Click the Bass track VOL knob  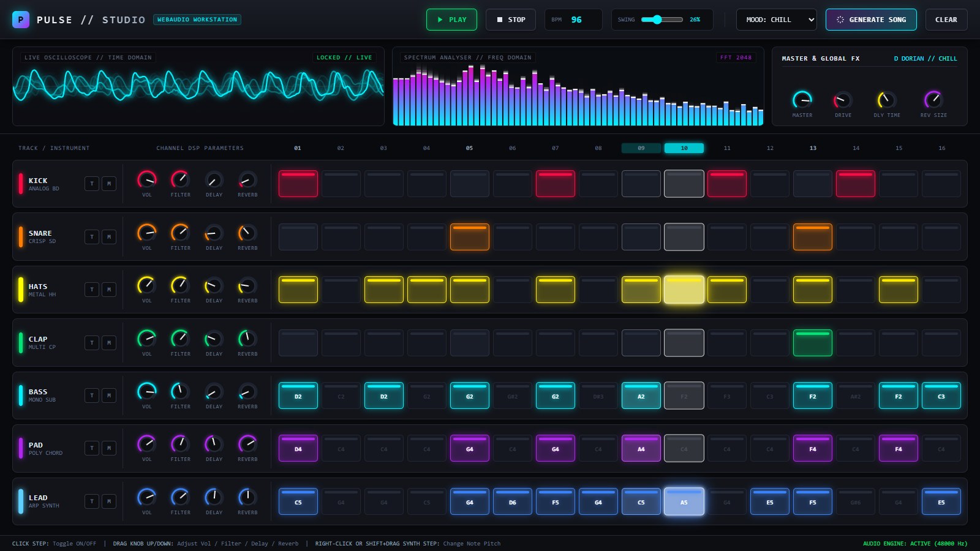[x=147, y=392]
